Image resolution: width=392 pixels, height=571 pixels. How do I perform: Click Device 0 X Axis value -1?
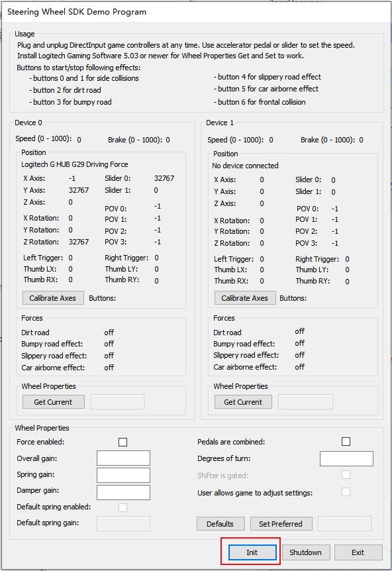coord(72,178)
